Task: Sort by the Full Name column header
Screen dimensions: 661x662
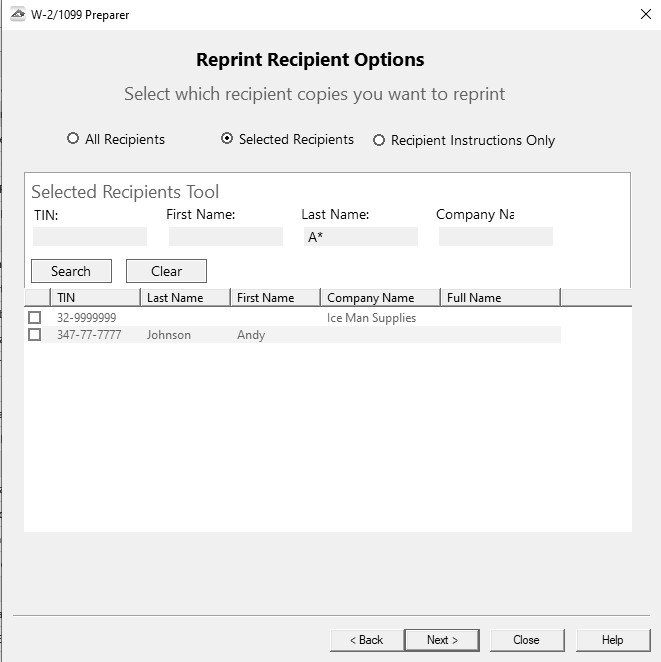Action: (x=500, y=298)
